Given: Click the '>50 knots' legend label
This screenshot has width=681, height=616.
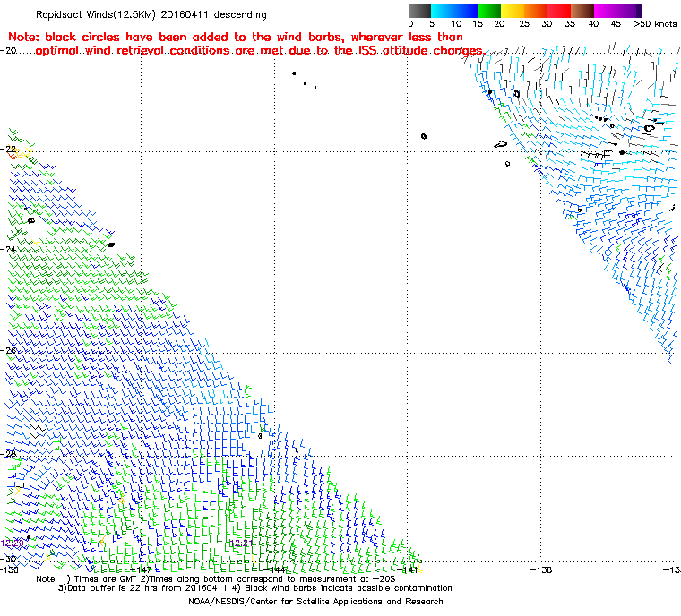Looking at the screenshot, I should point(655,24).
